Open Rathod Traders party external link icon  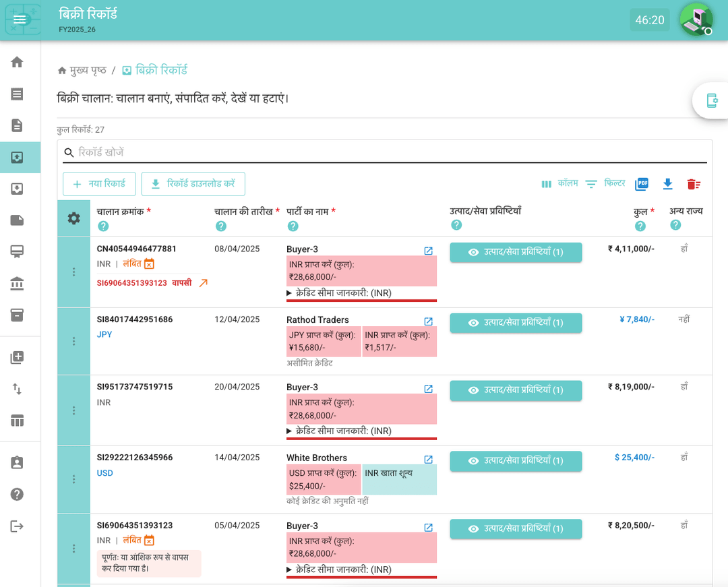(428, 321)
